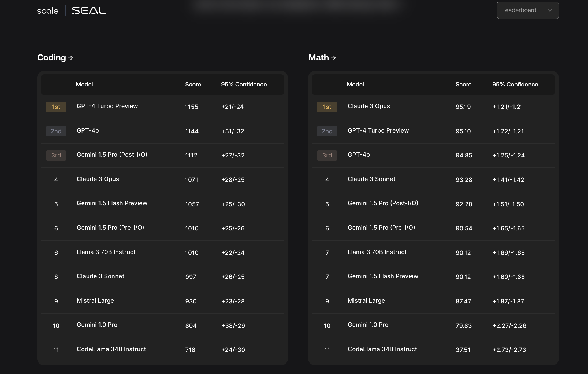Screen dimensions: 588x374
Task: Click the Leaderboard dropdown chevron
Action: (x=550, y=10)
